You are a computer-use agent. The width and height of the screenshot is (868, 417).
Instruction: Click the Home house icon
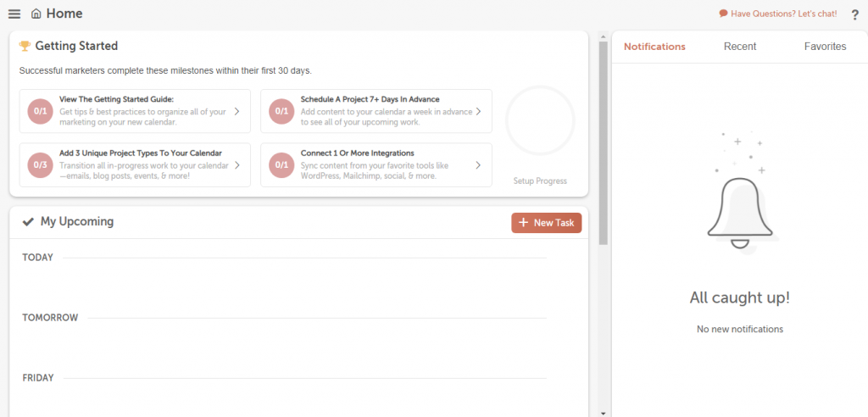(36, 14)
